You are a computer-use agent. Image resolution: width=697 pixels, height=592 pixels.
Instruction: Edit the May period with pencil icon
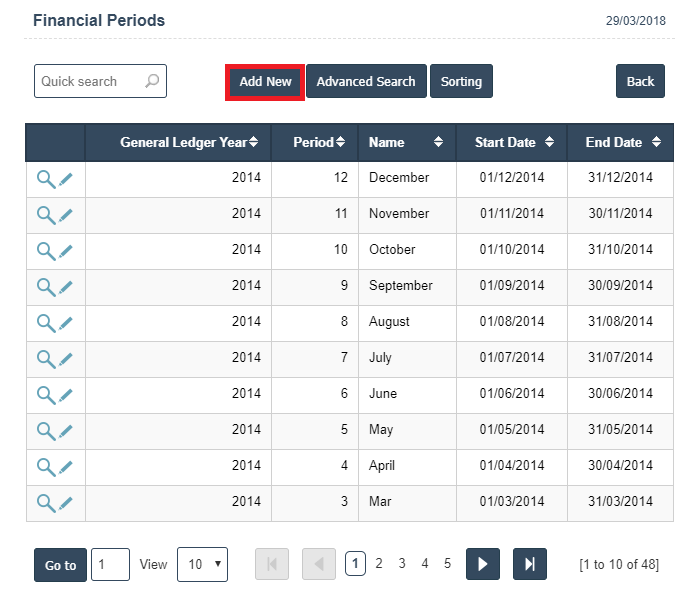pyautogui.click(x=65, y=432)
